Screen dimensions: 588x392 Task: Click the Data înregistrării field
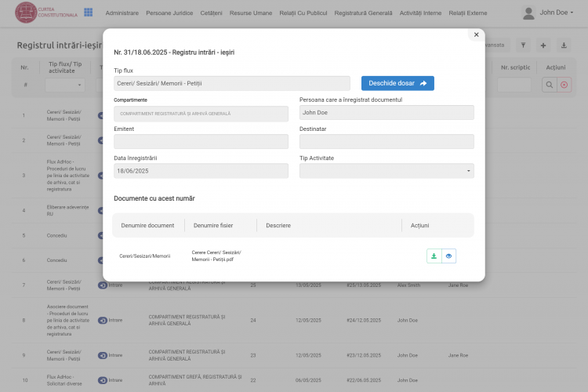click(201, 171)
